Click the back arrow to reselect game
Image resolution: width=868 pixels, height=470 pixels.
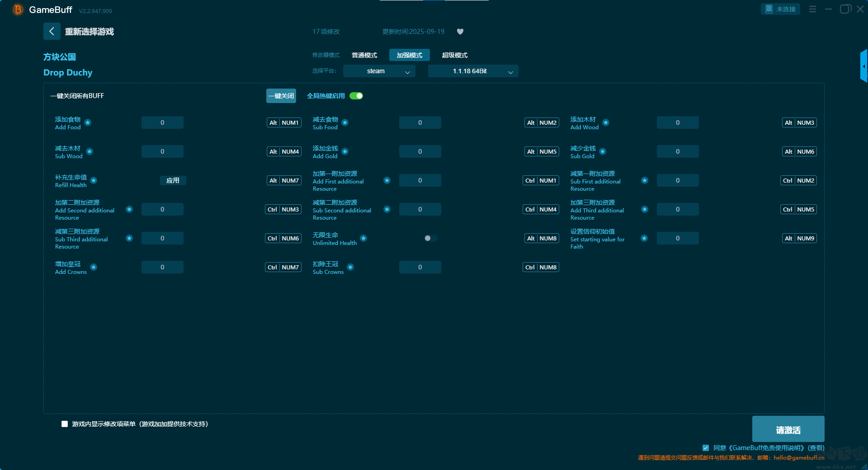(52, 31)
